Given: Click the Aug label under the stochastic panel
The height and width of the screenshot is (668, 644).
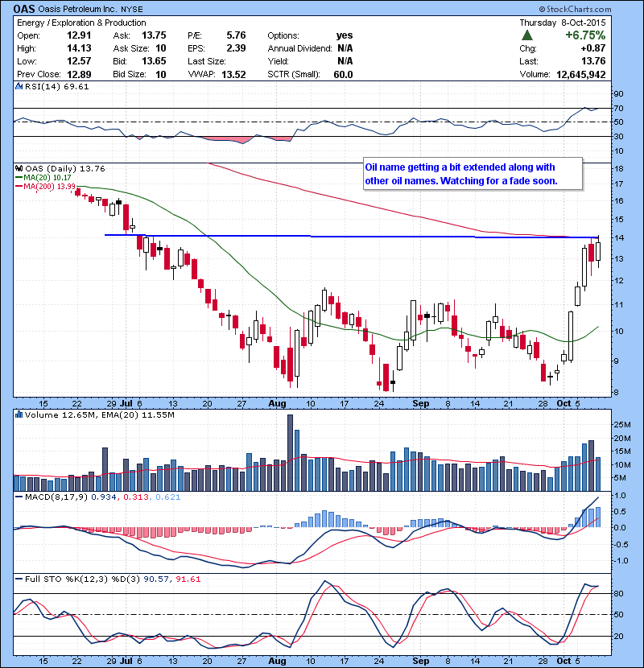Looking at the screenshot, I should (x=277, y=661).
